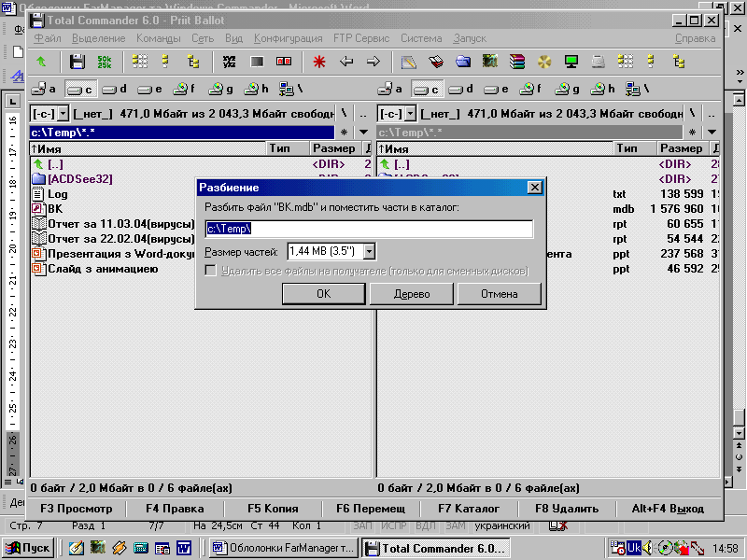Switch right panel to drive e
This screenshot has height=560, width=747.
coord(496,89)
